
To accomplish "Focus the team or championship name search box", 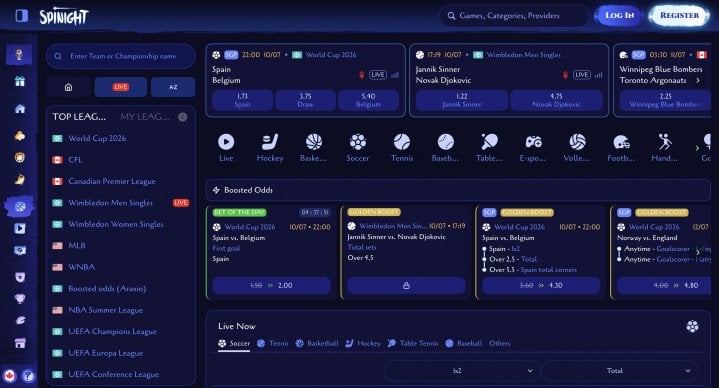I will click(121, 56).
